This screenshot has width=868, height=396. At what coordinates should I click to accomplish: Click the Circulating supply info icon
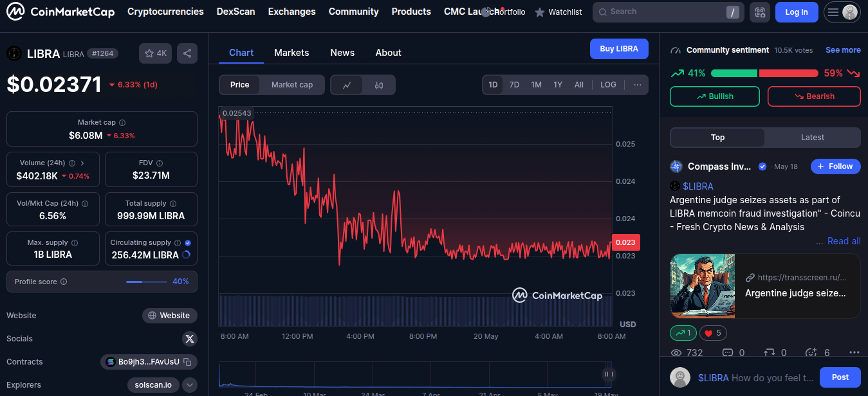[x=178, y=243]
